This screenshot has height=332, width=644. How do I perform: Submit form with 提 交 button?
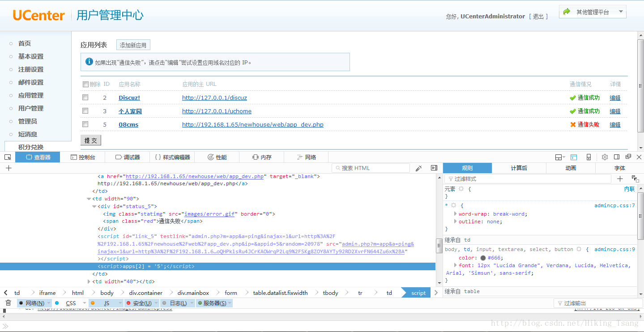(x=91, y=140)
